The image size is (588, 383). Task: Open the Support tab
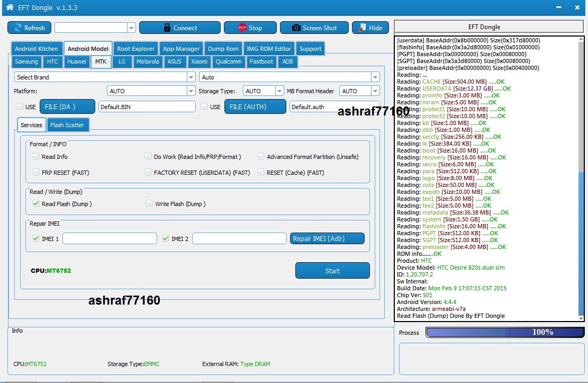click(x=310, y=49)
